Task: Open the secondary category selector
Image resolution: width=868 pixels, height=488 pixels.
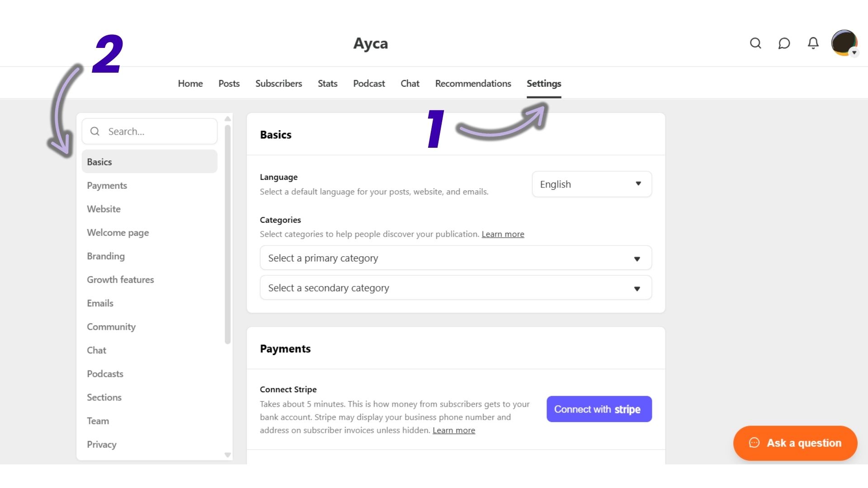Action: [x=455, y=287]
